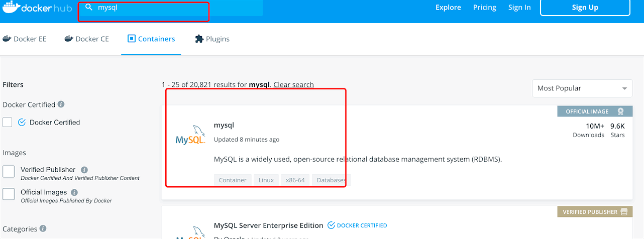Click the Images filter heading

14,153
